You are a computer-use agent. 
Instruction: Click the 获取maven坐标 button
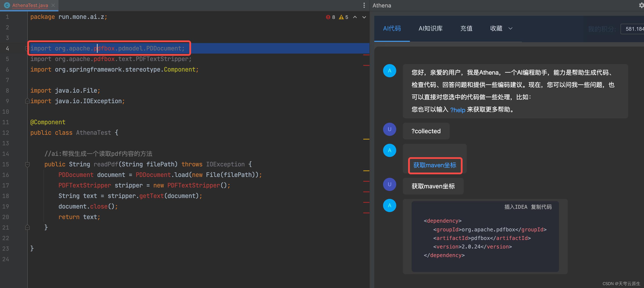[435, 165]
